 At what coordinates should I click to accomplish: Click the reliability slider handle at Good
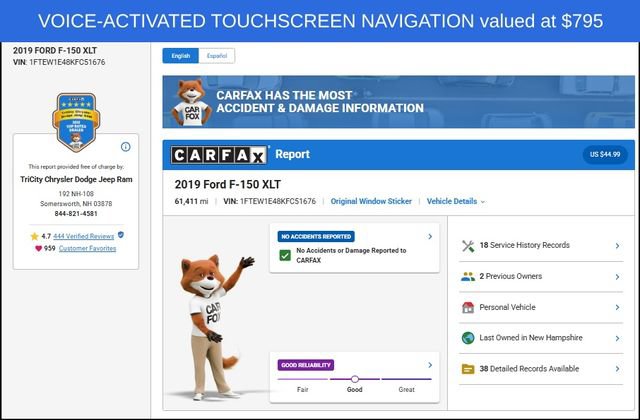click(x=355, y=379)
